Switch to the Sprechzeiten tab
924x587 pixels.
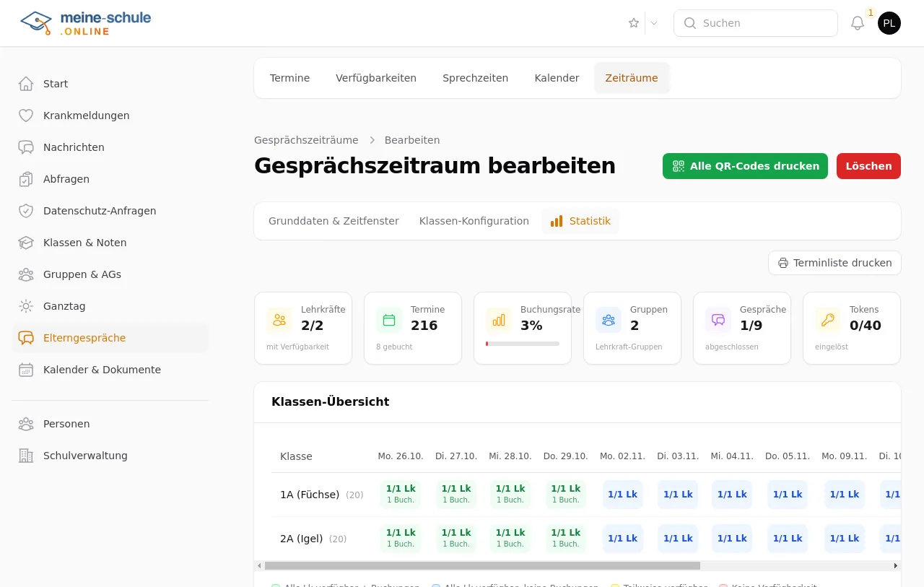(x=475, y=78)
